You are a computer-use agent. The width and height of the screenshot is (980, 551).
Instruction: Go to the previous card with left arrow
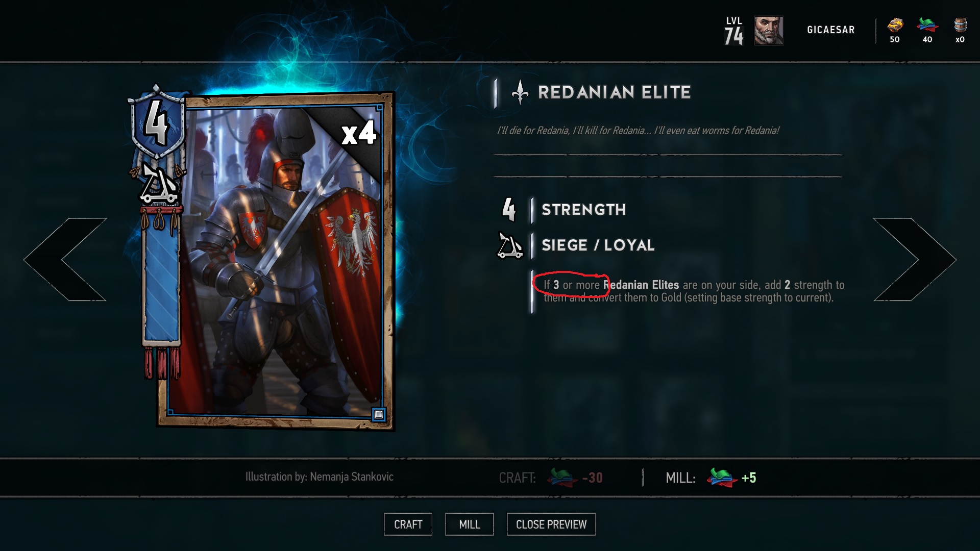point(65,260)
